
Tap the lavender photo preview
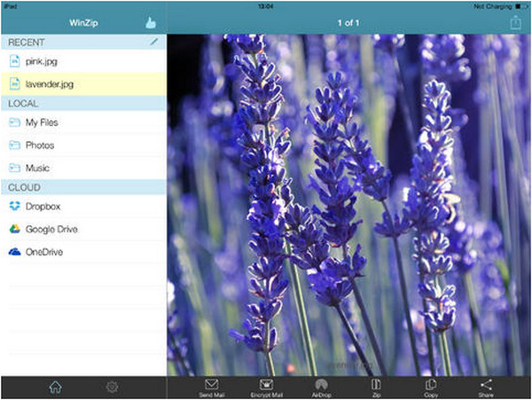(x=349, y=204)
